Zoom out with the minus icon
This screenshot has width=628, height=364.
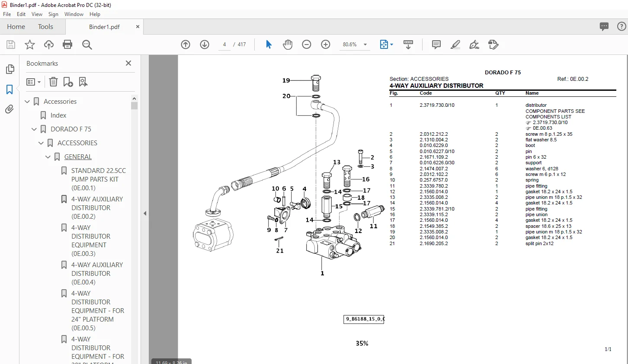point(307,45)
